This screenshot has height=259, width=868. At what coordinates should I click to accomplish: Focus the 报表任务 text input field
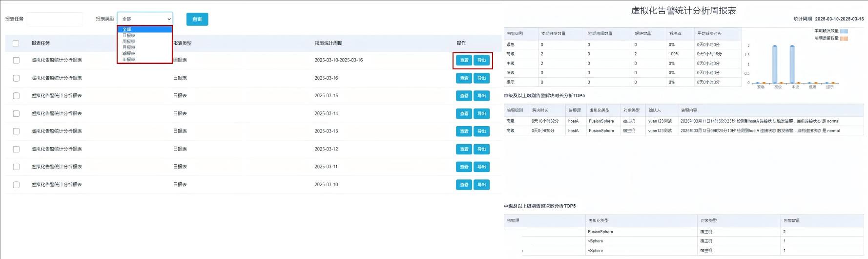tap(55, 19)
